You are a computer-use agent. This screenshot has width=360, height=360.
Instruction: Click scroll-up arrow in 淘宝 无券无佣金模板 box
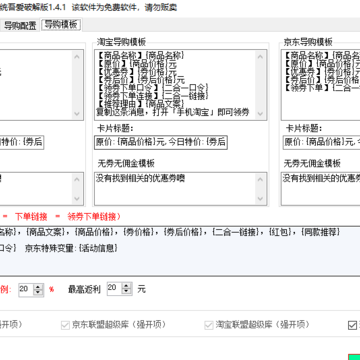click(261, 179)
